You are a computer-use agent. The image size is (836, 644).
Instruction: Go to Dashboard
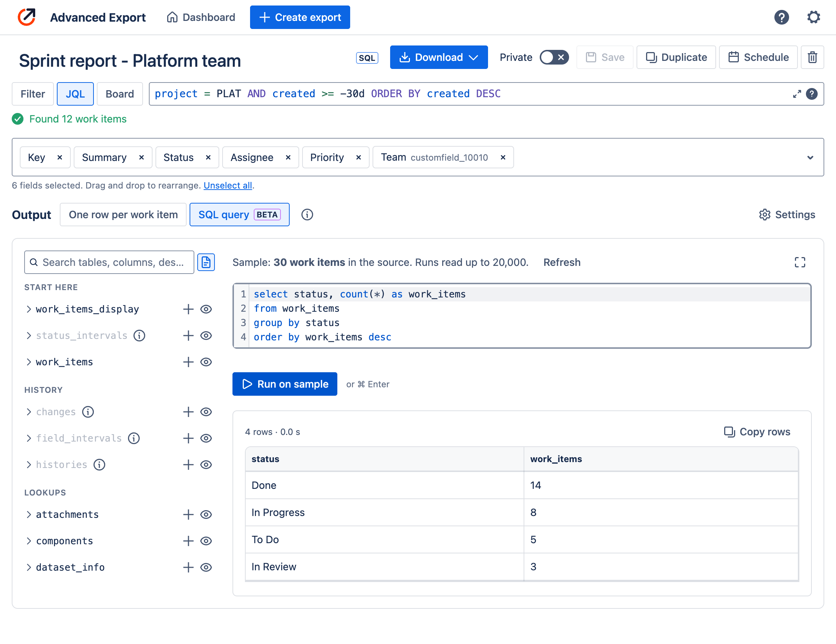(x=201, y=17)
